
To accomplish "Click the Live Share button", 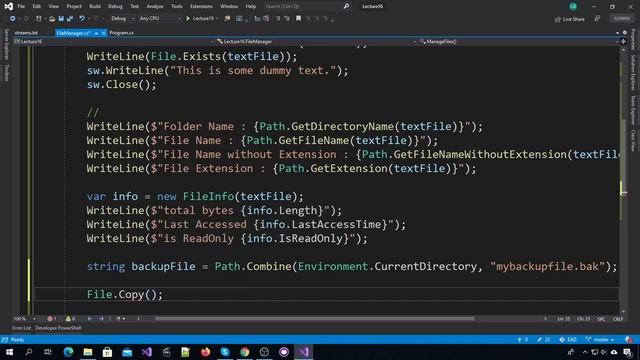I will (x=569, y=19).
